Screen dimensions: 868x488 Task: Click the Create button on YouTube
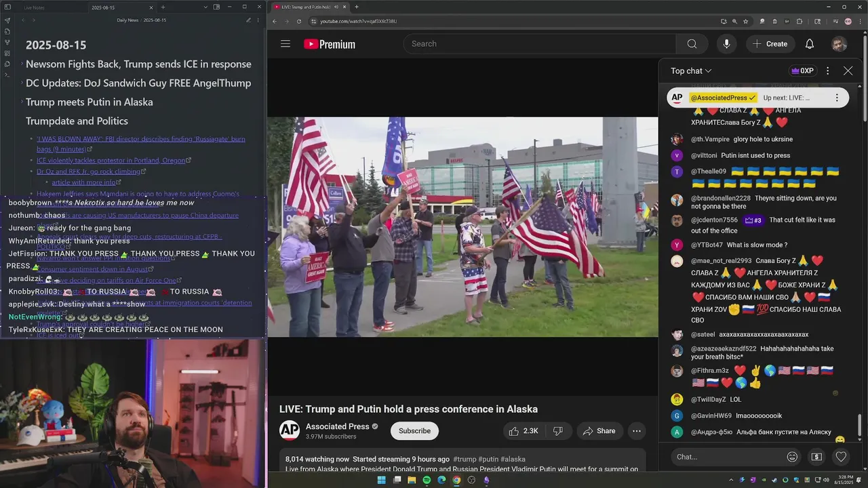point(770,44)
